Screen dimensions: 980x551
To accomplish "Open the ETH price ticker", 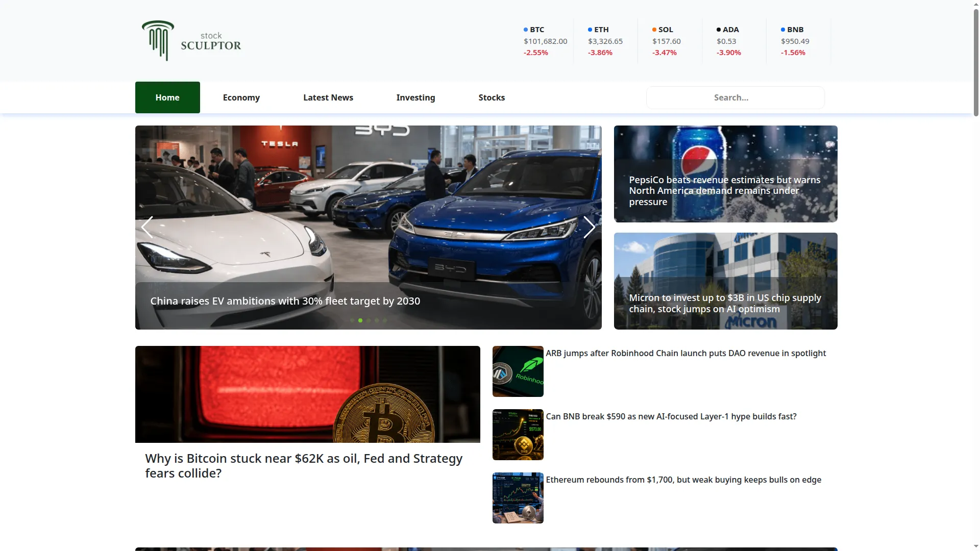I will [605, 41].
